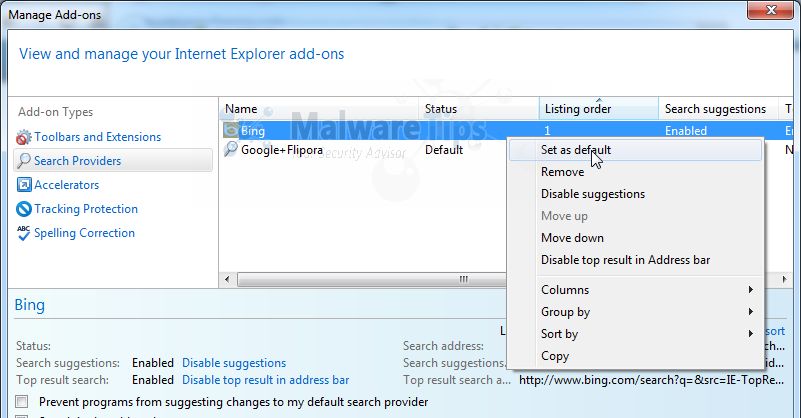Click the scrollbar right arrow
The height and width of the screenshot is (418, 801).
click(784, 280)
